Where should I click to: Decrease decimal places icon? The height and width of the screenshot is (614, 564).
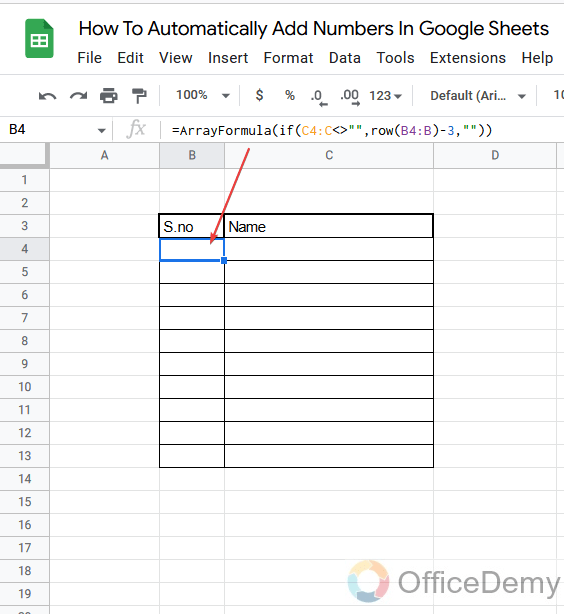(319, 97)
